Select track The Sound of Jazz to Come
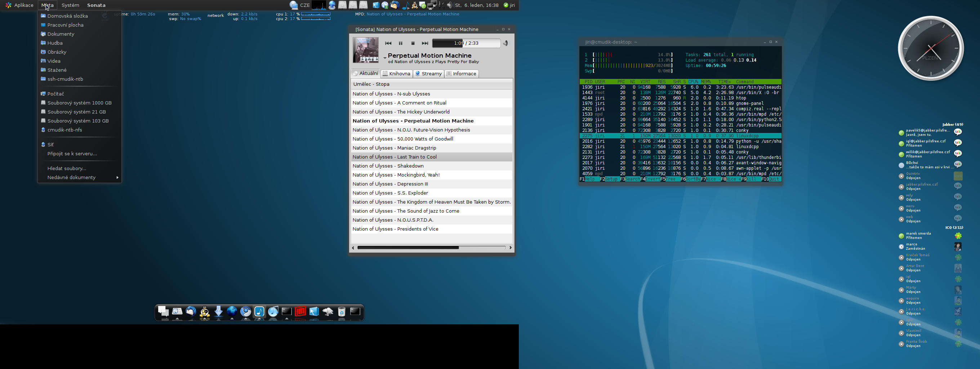Image resolution: width=980 pixels, height=369 pixels. (431, 211)
